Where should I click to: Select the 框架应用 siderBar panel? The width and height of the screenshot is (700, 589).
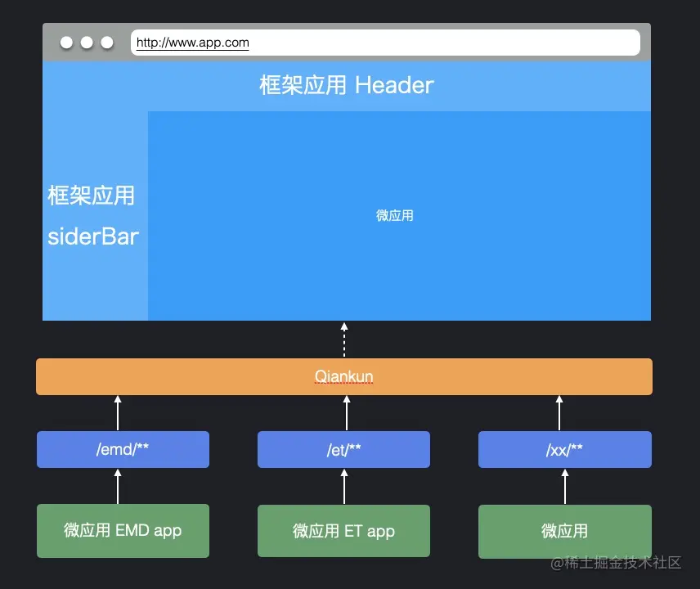click(95, 216)
